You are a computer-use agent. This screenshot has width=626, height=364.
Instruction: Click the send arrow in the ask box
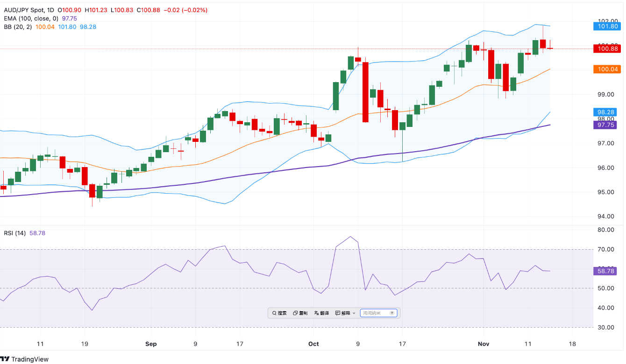[x=392, y=313]
